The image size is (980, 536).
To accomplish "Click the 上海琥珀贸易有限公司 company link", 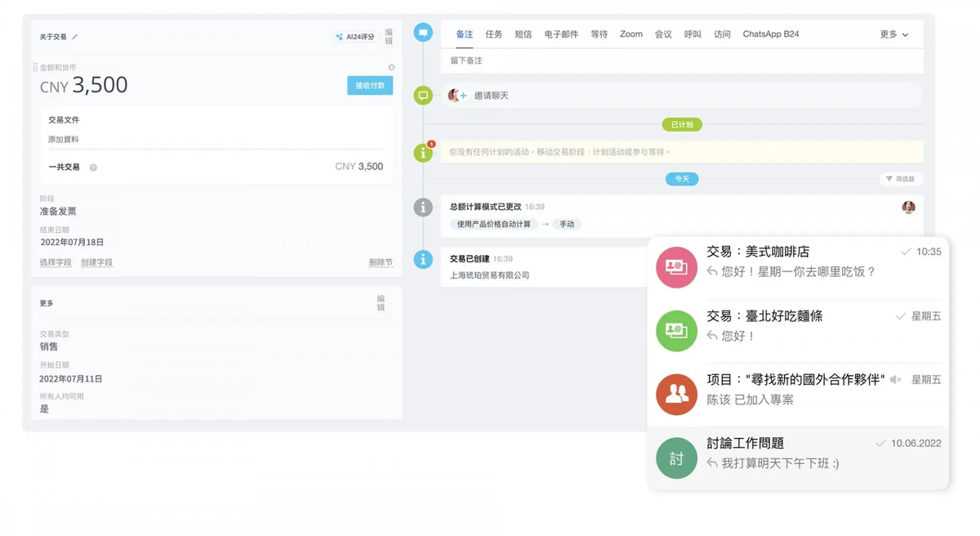I will pyautogui.click(x=490, y=275).
